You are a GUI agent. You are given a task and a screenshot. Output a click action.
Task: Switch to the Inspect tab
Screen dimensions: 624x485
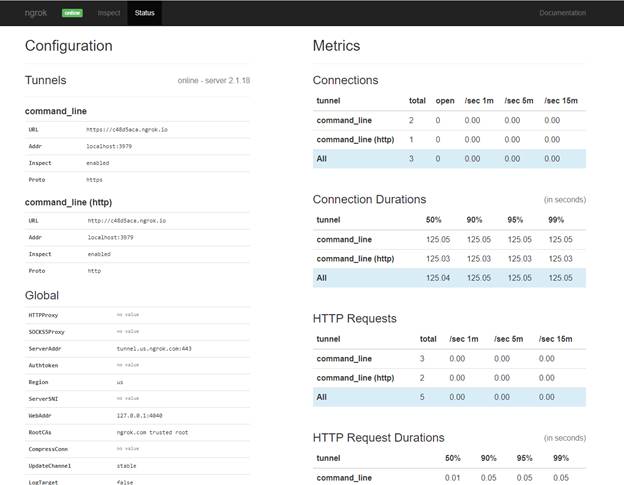(109, 13)
